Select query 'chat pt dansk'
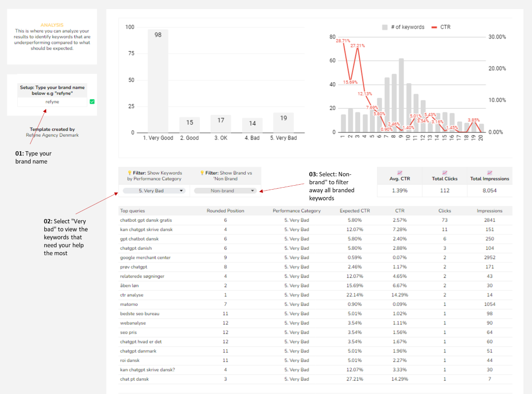 (x=134, y=379)
